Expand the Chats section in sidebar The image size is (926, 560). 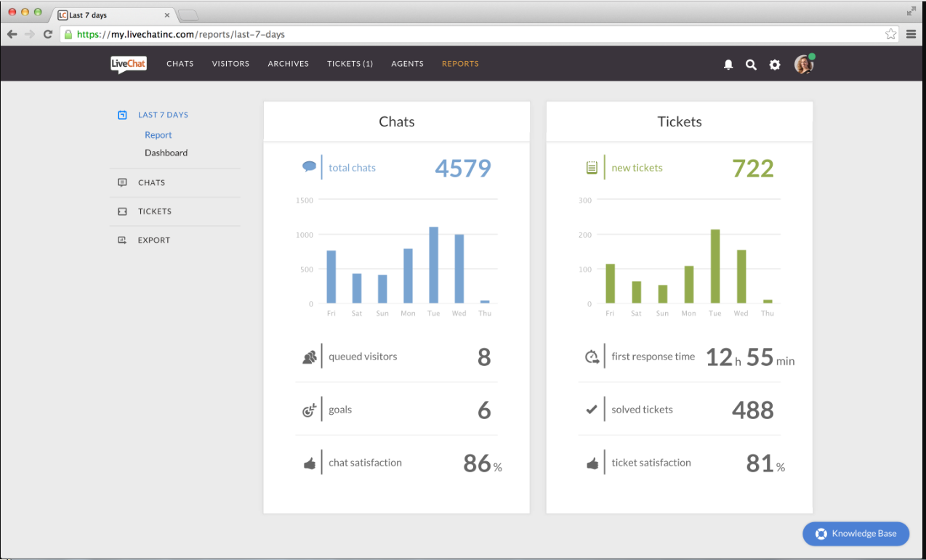click(x=151, y=183)
